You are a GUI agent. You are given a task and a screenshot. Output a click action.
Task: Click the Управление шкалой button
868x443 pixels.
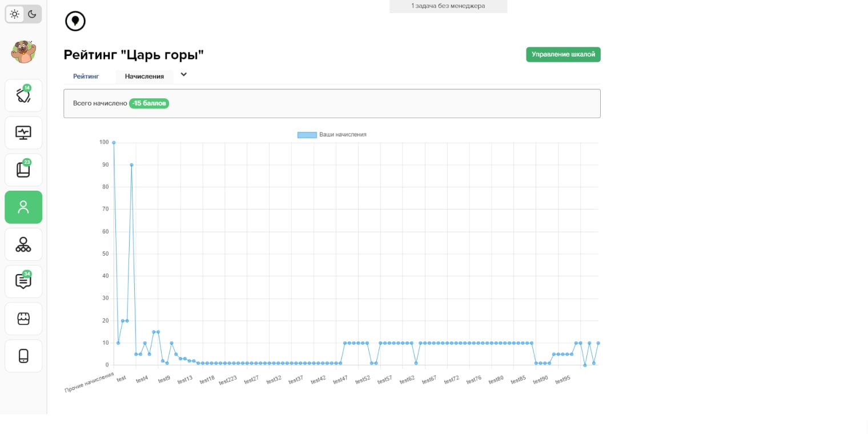[563, 55]
